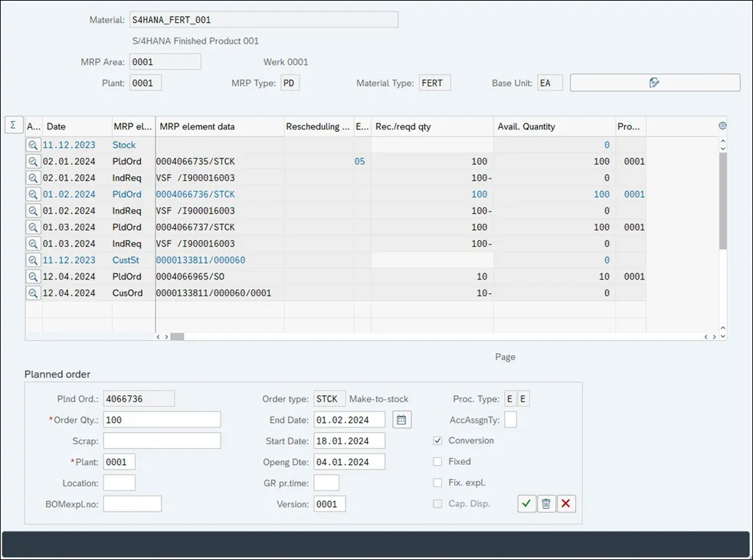
Task: Click the Location input field
Action: (119, 483)
